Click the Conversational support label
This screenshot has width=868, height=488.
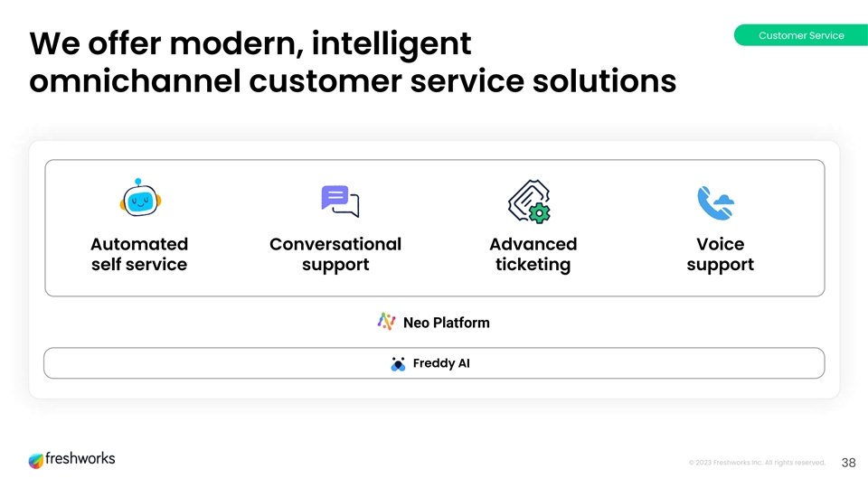point(335,254)
